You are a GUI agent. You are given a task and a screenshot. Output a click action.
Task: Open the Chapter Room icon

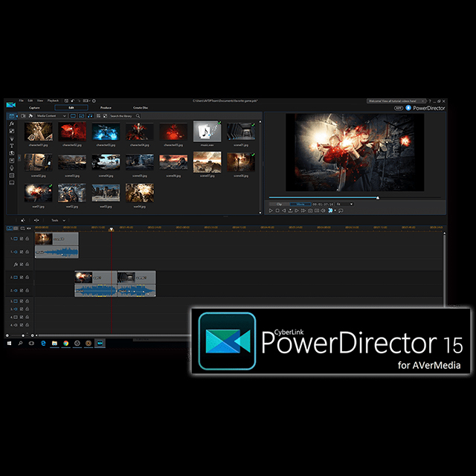(12, 176)
